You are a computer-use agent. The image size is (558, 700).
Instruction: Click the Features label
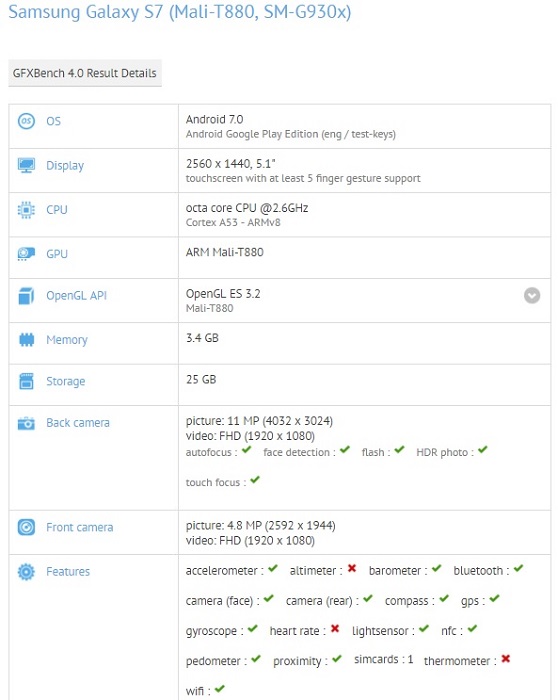[x=68, y=571]
